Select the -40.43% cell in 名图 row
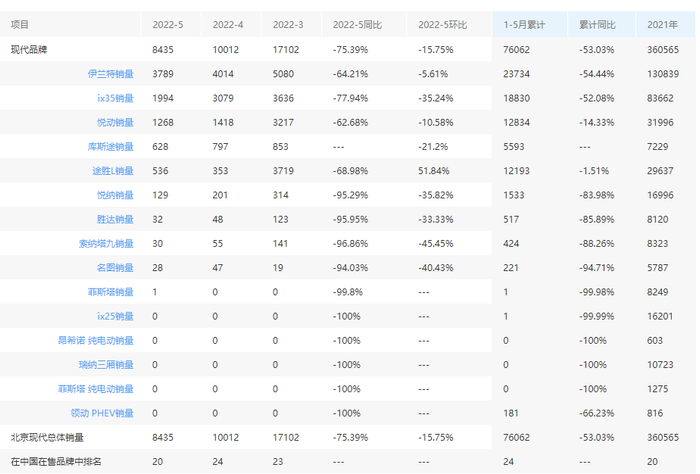The height and width of the screenshot is (474, 700). 436,268
